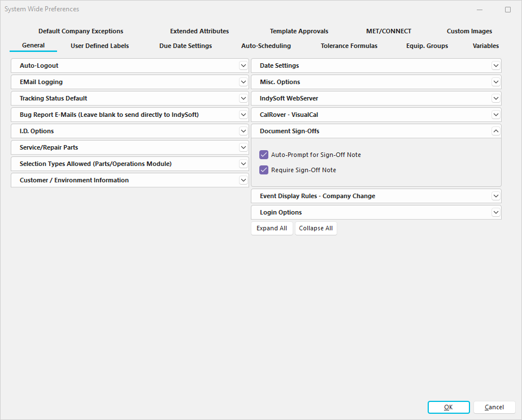Expand the Date Settings section chevron
The height and width of the screenshot is (420, 522).
click(x=495, y=66)
